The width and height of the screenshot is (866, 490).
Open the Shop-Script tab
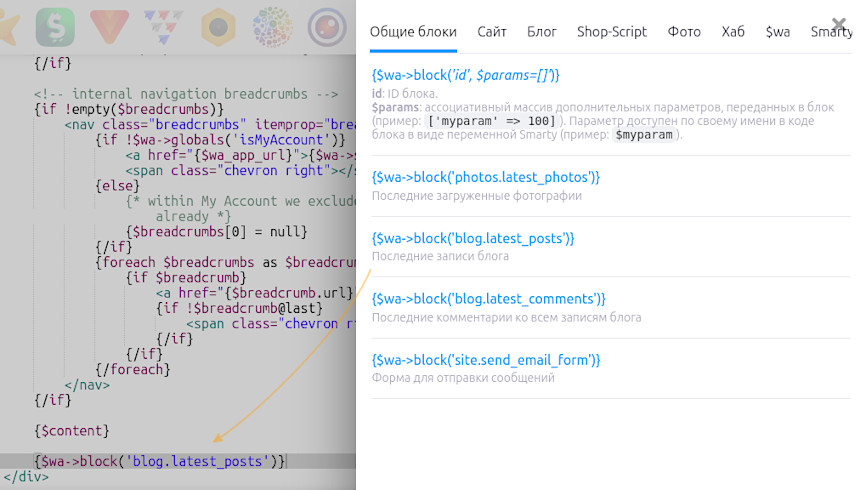[x=612, y=32]
